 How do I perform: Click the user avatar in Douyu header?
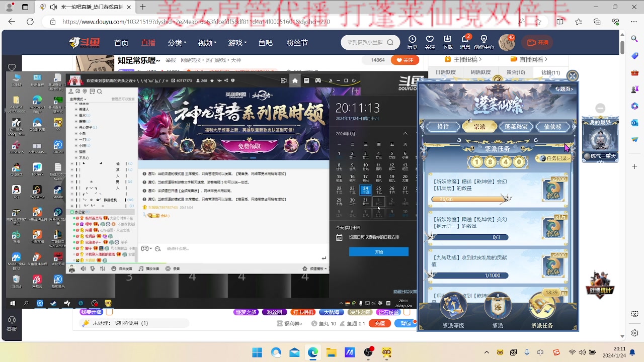click(x=506, y=43)
